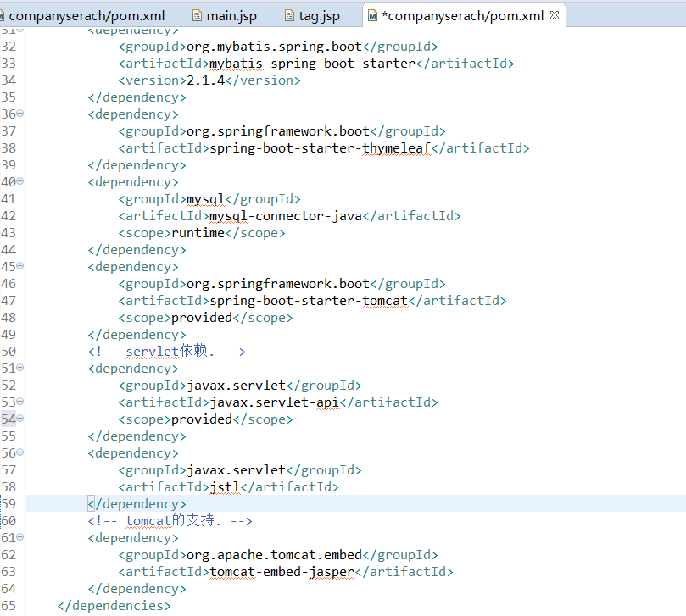Viewport: 686px width, 616px height.
Task: Click line number 41 in the margin
Action: [x=8, y=198]
